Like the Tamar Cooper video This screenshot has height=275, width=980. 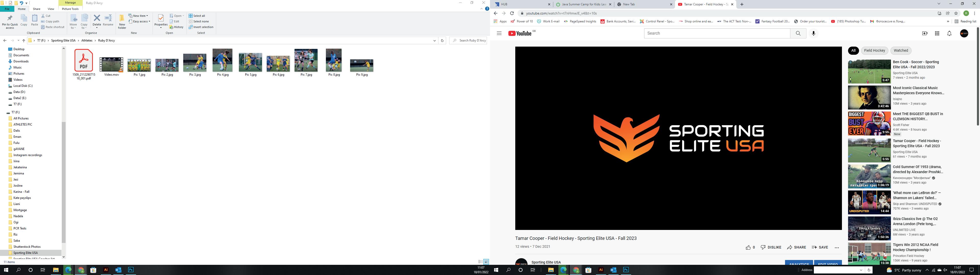[x=748, y=247]
